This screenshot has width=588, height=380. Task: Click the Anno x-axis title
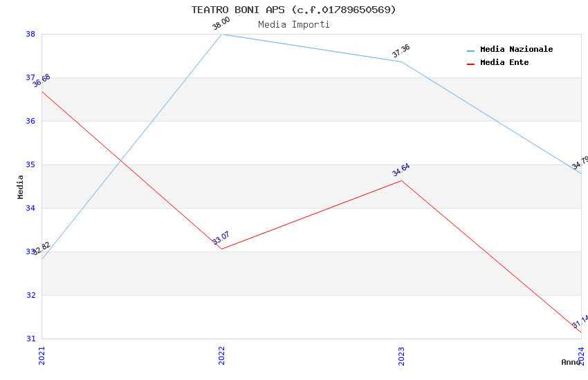[570, 362]
